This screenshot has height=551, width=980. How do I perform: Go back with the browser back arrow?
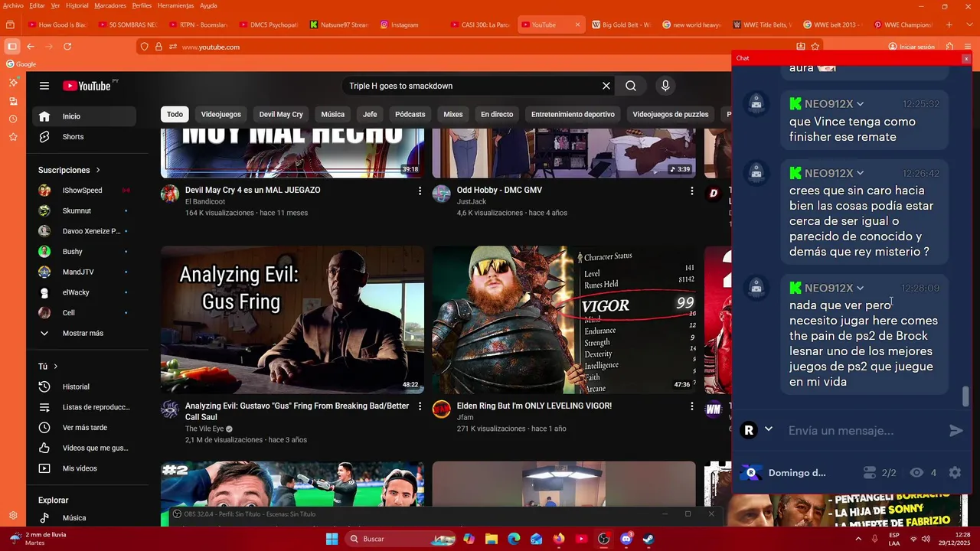click(x=31, y=47)
